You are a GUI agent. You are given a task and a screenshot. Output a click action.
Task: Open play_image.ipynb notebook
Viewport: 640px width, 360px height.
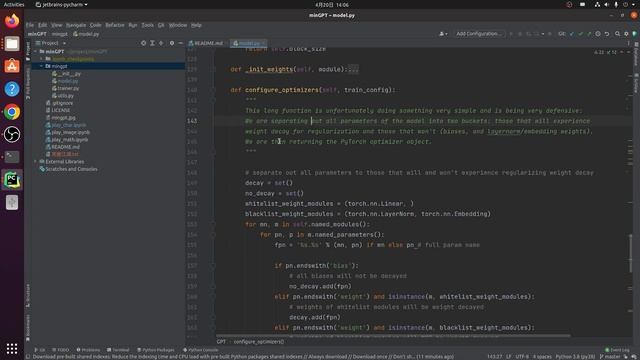tap(68, 132)
